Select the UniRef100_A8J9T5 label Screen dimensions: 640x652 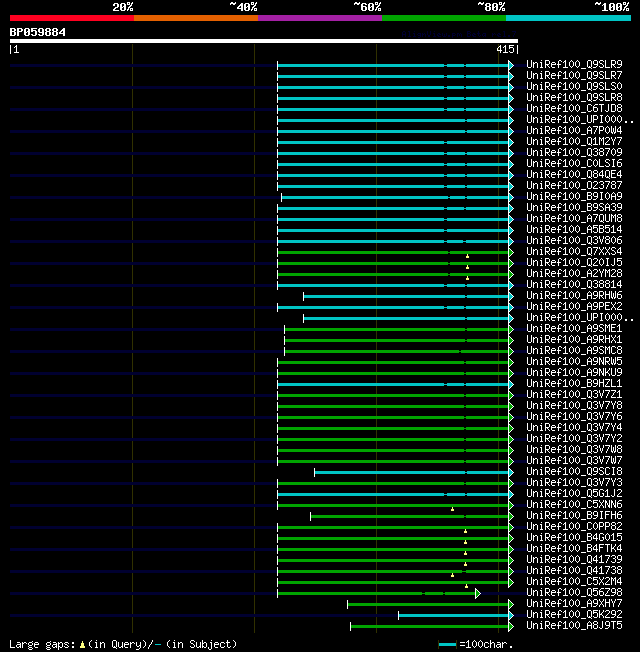[574, 625]
